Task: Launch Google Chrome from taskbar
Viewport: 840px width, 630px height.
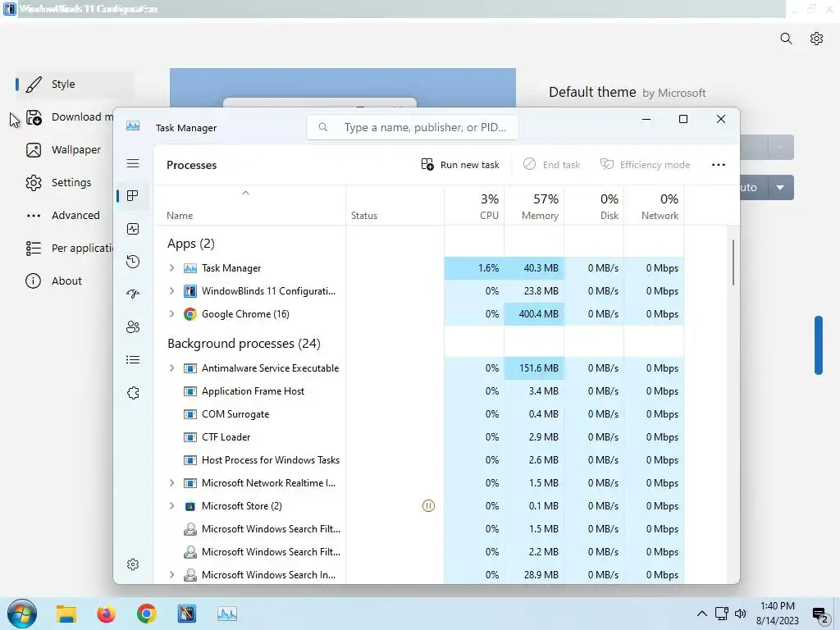Action: tap(146, 614)
